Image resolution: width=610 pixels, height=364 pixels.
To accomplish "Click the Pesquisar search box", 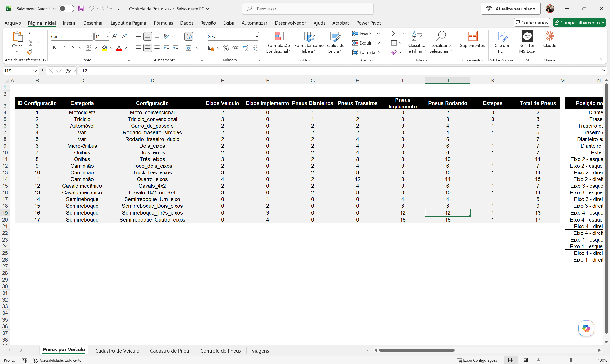I will coord(308,9).
